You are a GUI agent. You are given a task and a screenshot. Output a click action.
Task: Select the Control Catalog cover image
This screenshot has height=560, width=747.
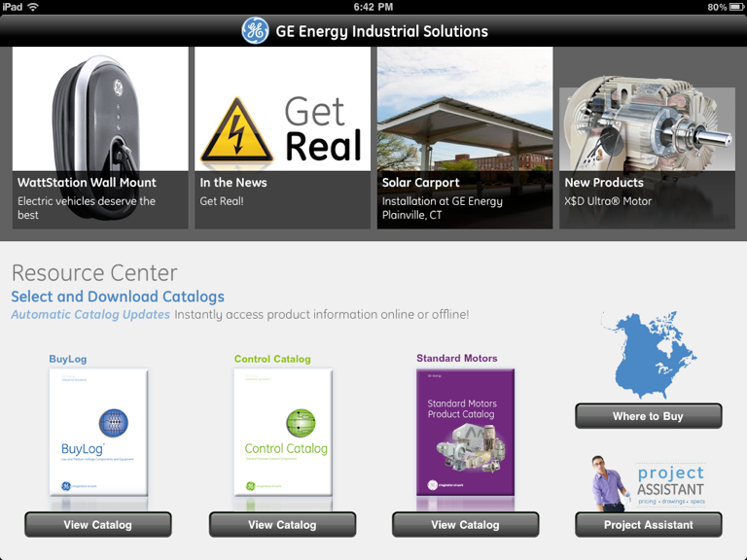tap(283, 433)
